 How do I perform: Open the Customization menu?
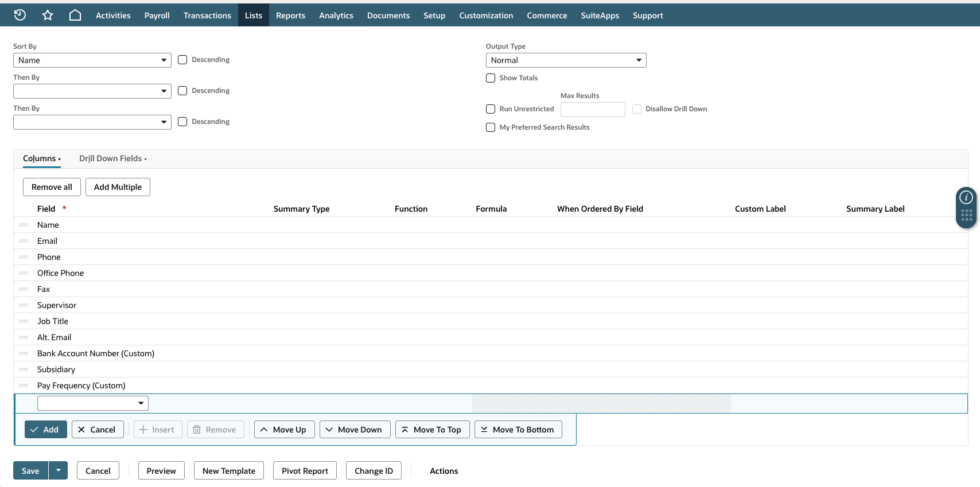(x=486, y=15)
